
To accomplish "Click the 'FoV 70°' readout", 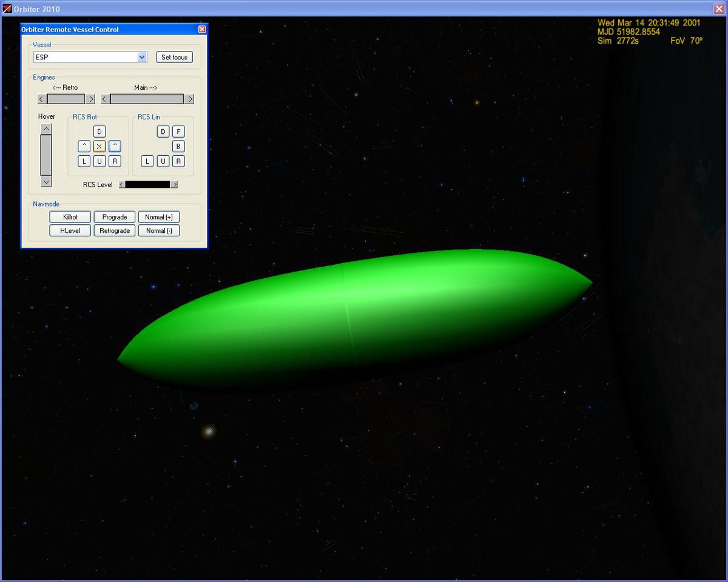I will 686,41.
